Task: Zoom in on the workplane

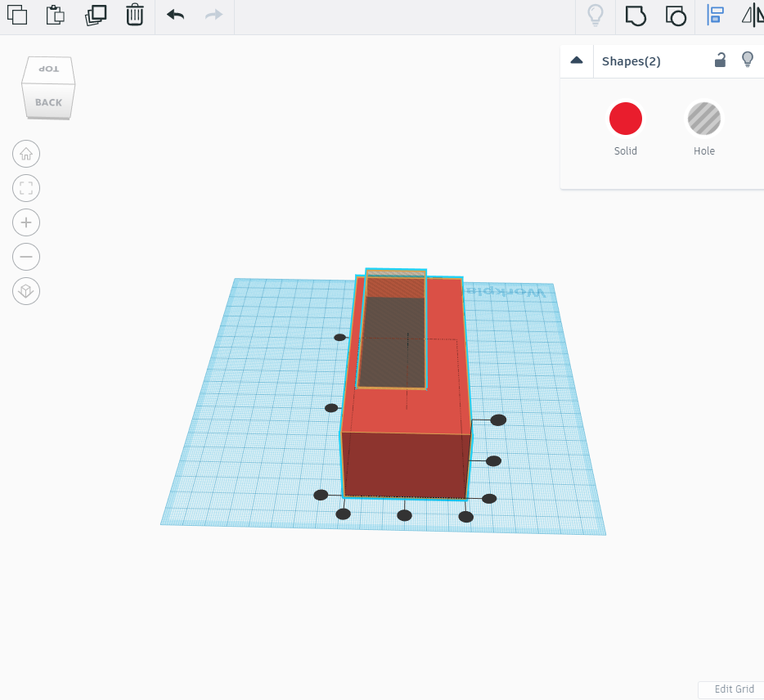Action: click(25, 222)
